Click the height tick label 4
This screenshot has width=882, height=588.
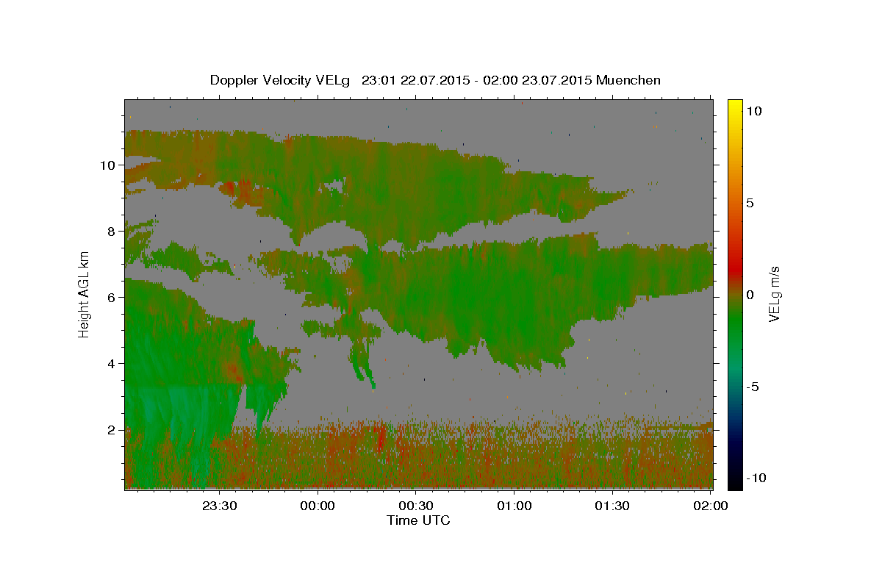pos(112,363)
